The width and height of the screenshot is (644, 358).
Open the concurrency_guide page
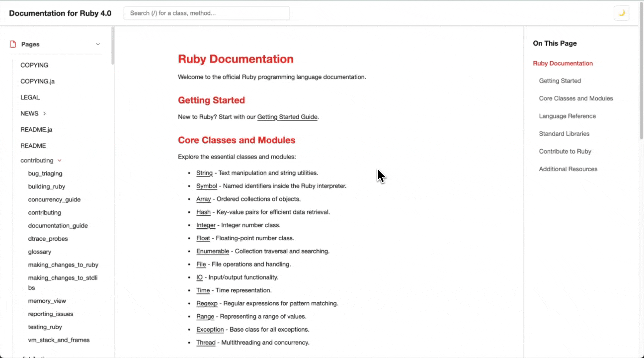tap(54, 199)
